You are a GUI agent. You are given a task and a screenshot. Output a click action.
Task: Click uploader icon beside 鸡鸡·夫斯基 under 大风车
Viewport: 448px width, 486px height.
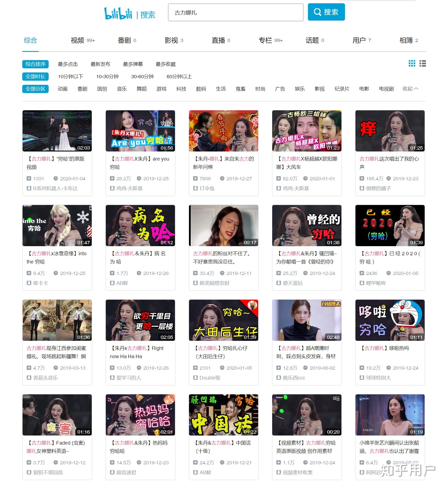(x=279, y=188)
